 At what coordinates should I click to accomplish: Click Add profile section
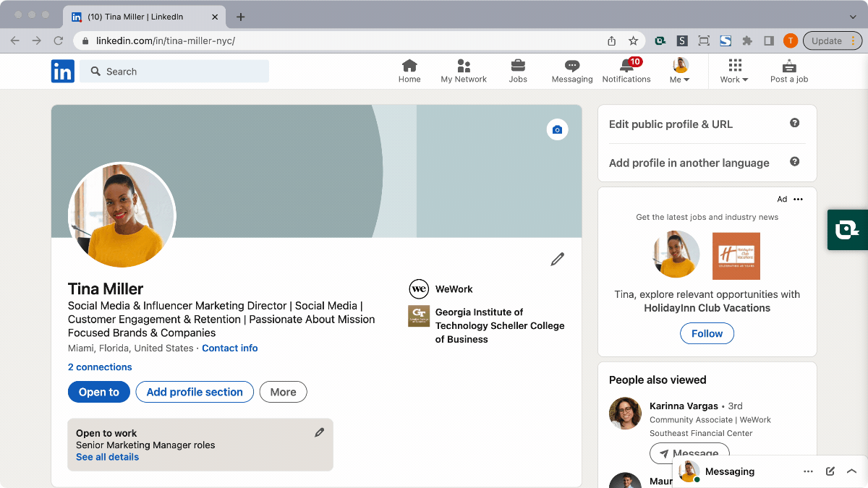[x=194, y=392]
